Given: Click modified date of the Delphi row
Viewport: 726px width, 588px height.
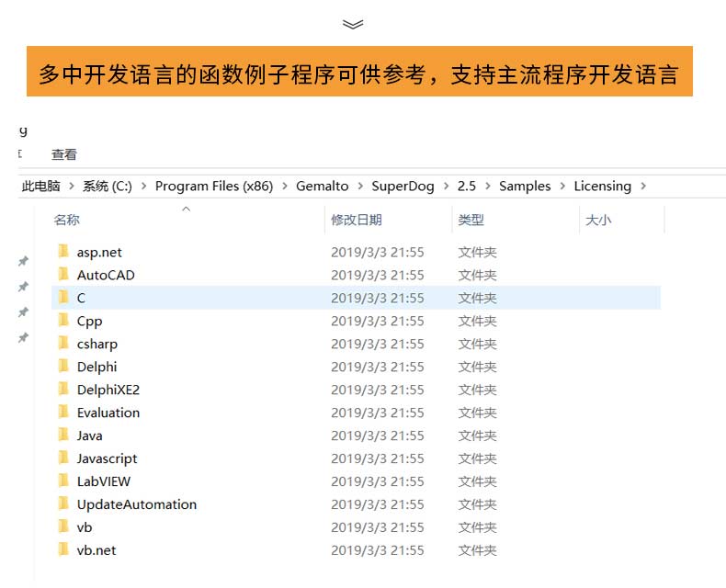Looking at the screenshot, I should [x=378, y=367].
